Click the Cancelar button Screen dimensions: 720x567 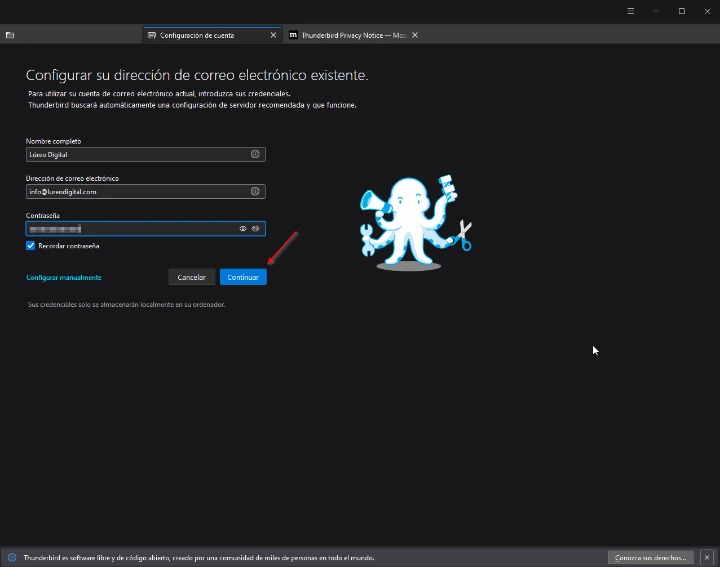[191, 277]
